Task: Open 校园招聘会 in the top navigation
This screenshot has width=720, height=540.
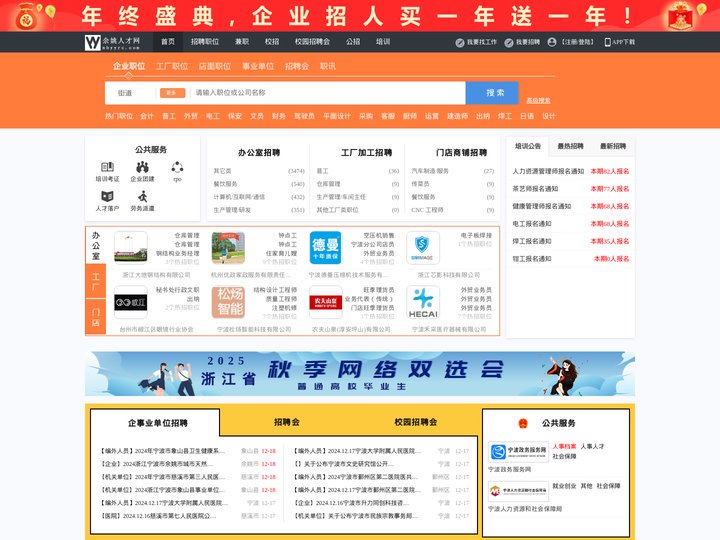Action: (x=312, y=42)
